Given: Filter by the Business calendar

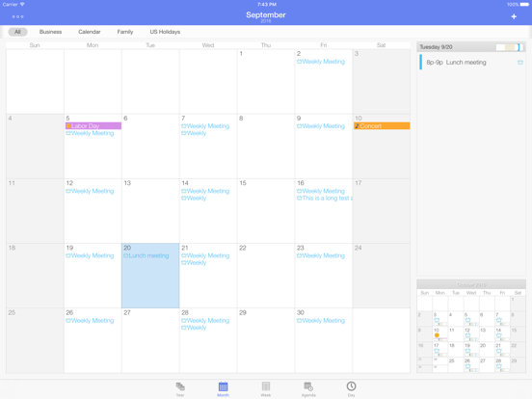Looking at the screenshot, I should point(50,32).
